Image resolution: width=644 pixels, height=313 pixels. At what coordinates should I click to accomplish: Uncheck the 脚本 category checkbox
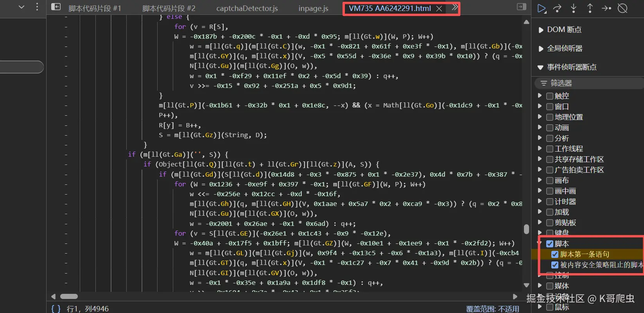550,244
